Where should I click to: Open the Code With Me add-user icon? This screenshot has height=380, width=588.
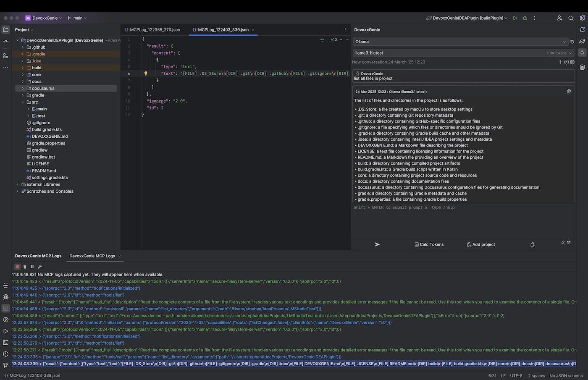click(559, 18)
